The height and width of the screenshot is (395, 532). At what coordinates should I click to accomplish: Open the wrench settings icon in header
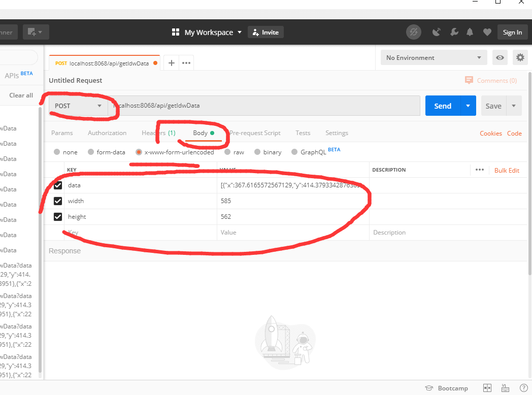pyautogui.click(x=454, y=32)
